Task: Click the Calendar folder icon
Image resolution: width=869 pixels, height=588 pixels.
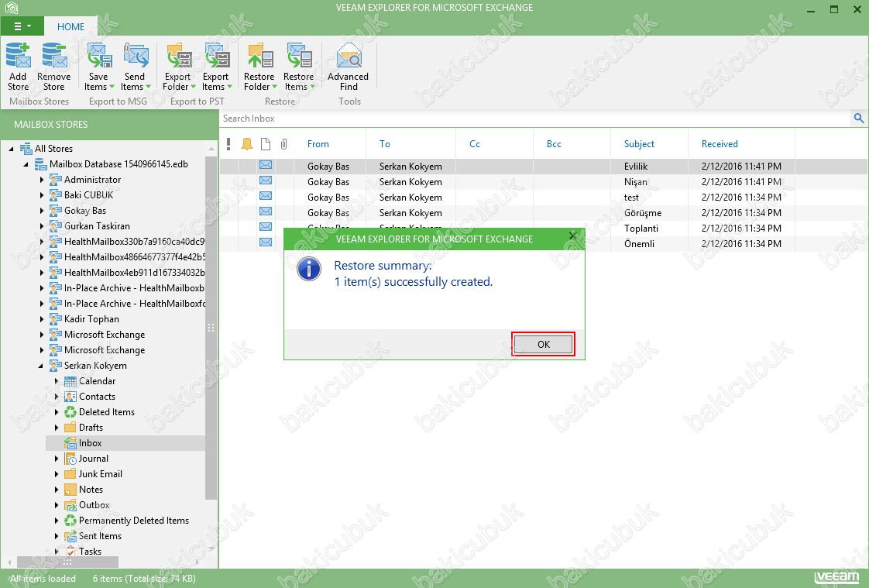Action: pyautogui.click(x=70, y=381)
